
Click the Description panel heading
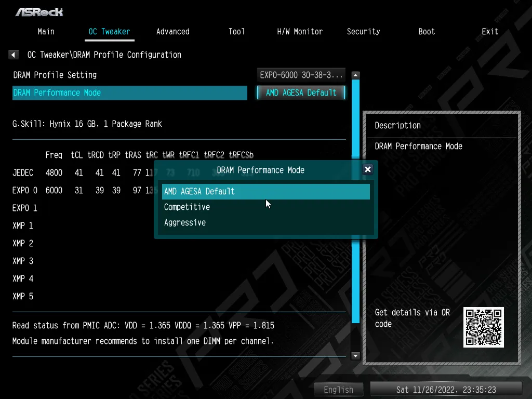pos(397,126)
